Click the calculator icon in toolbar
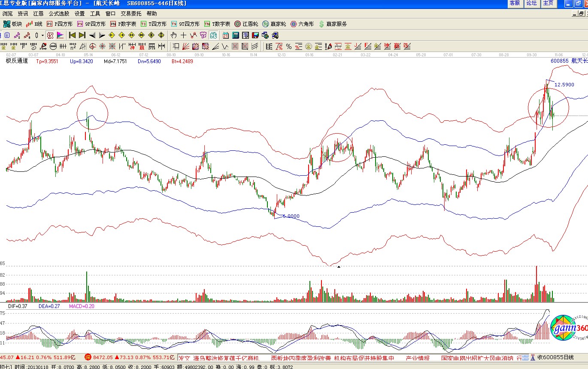The width and height of the screenshot is (588, 369). click(235, 35)
